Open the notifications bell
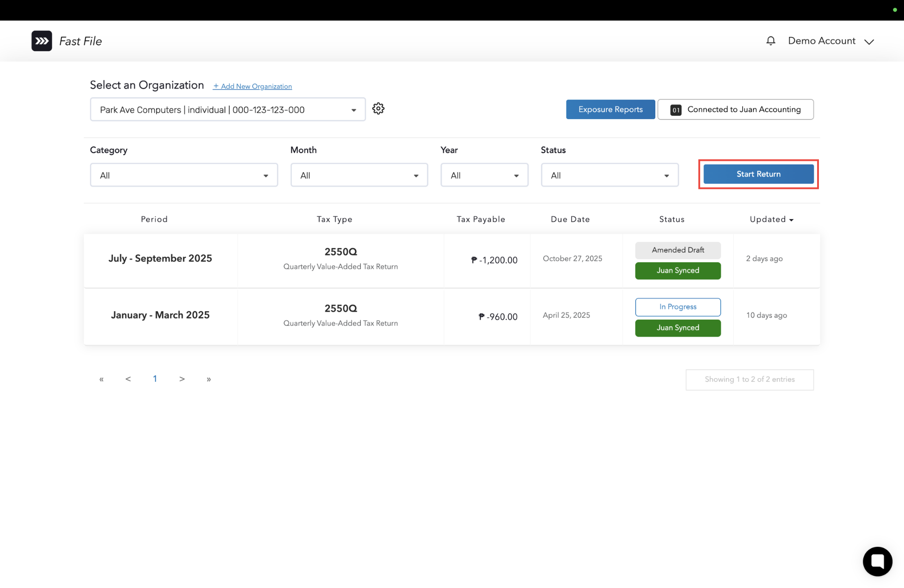The width and height of the screenshot is (904, 588). pos(771,41)
